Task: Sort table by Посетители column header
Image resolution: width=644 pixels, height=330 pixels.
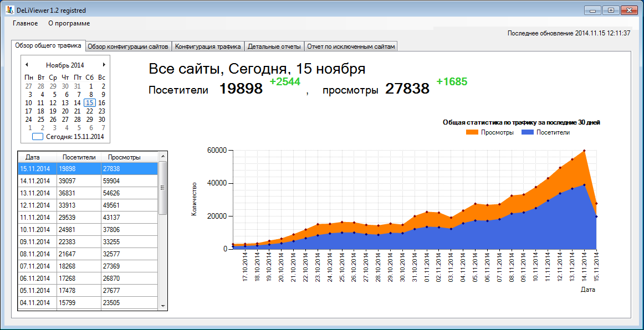Action: tap(79, 157)
